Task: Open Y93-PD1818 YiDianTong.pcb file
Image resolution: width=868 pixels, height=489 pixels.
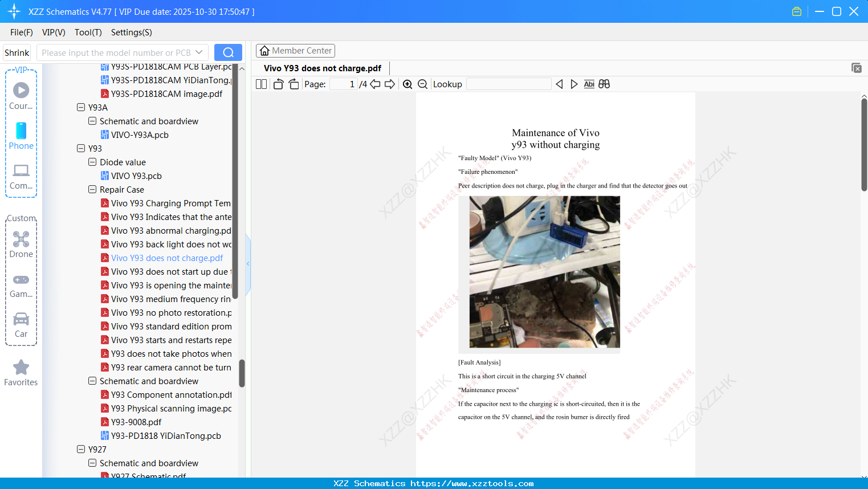Action: click(166, 436)
